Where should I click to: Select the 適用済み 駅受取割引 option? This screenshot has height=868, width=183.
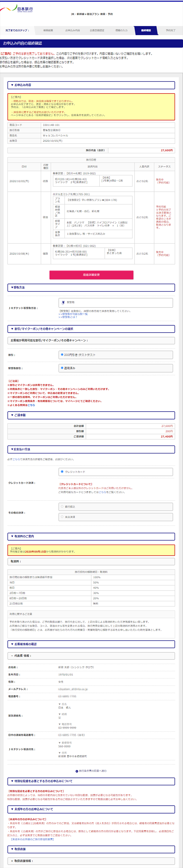pyautogui.click(x=62, y=368)
